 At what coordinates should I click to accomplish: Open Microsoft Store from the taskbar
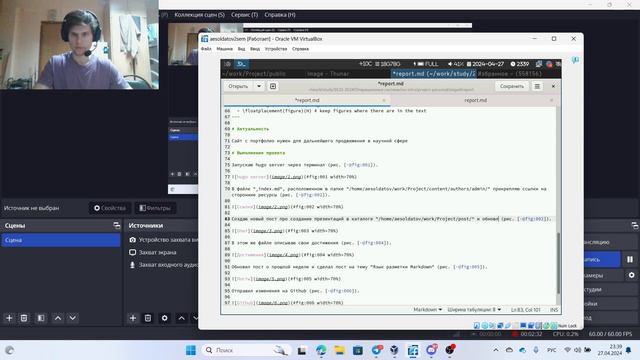point(358,350)
